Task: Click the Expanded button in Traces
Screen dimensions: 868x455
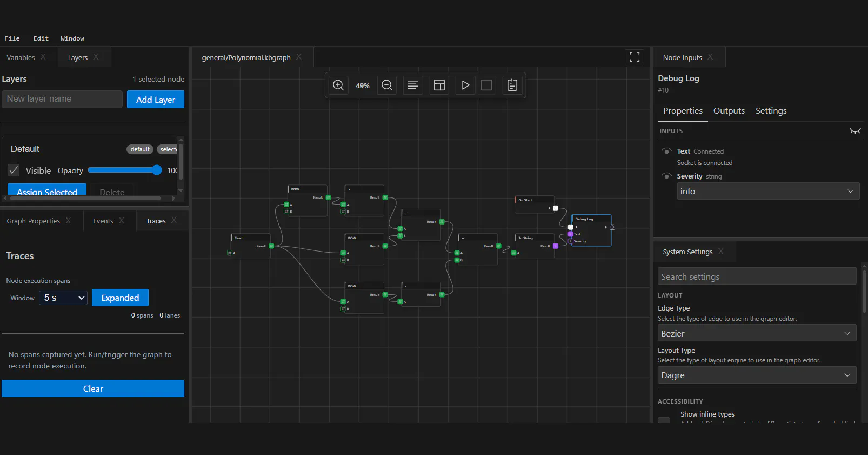Action: (120, 298)
